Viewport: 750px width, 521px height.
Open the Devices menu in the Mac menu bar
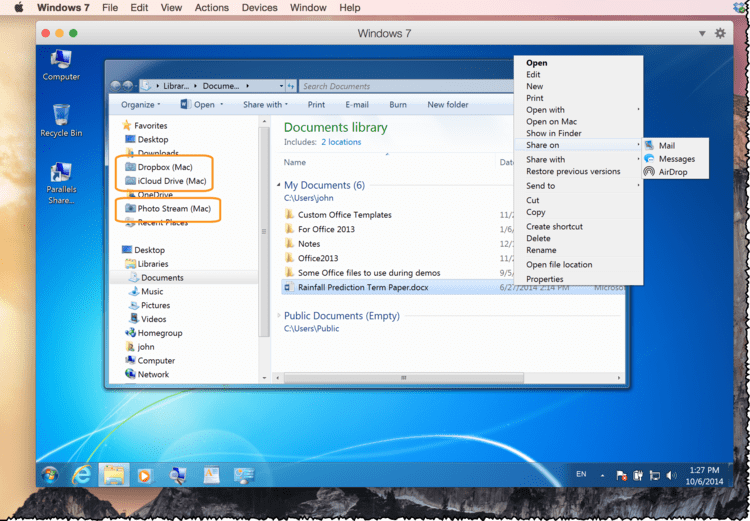tap(259, 8)
